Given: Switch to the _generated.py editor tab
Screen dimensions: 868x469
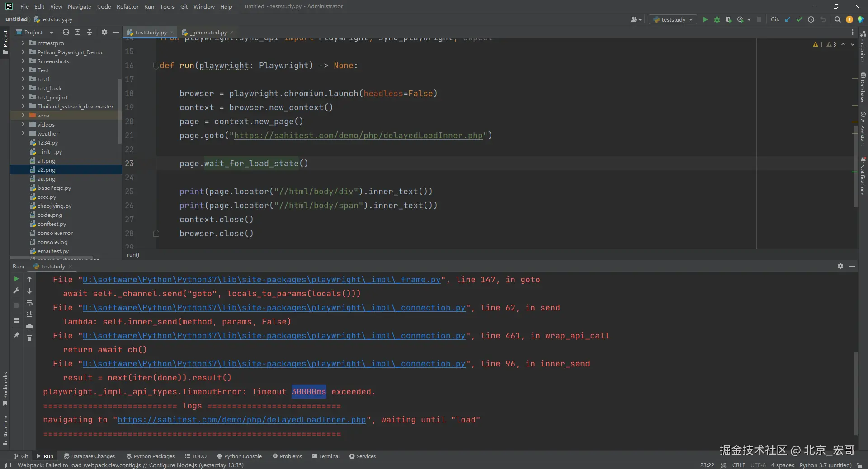Looking at the screenshot, I should coord(208,32).
